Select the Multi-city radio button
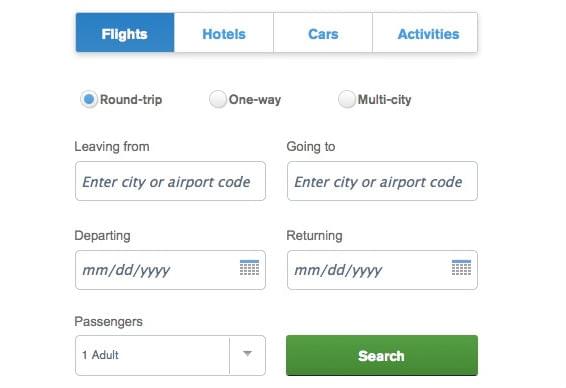 [x=347, y=99]
